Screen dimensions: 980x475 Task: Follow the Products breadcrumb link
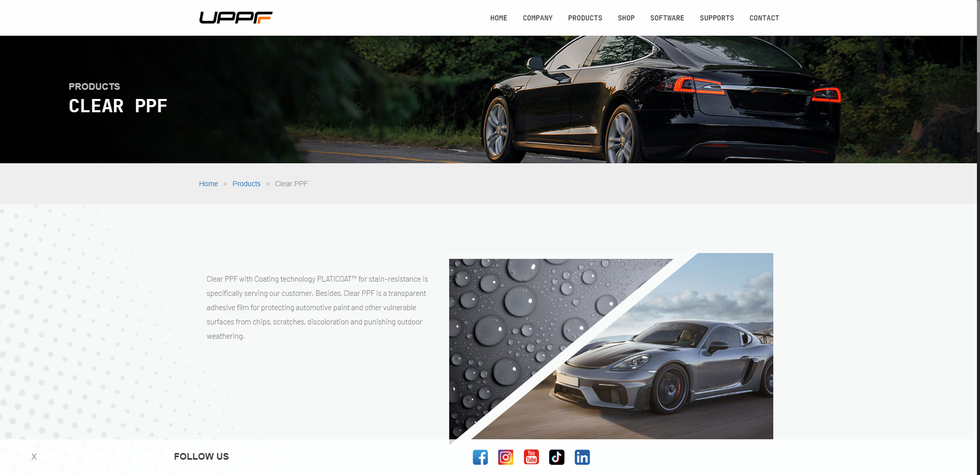(x=247, y=184)
